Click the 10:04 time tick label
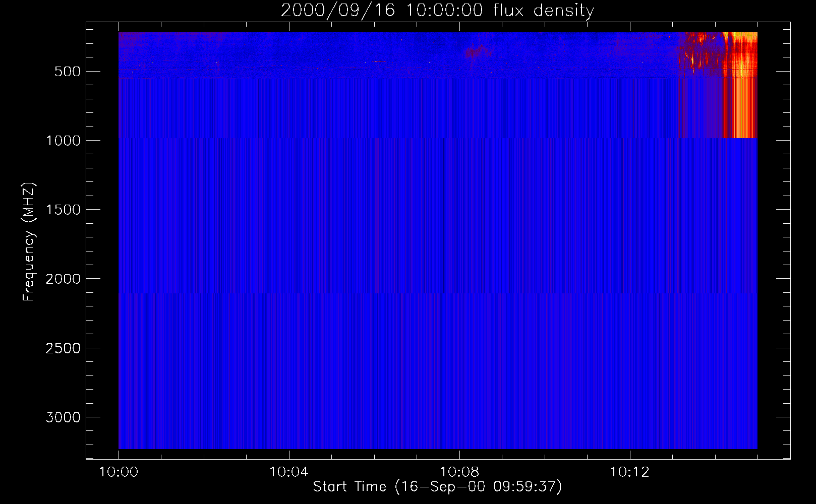Viewport: 816px width, 504px height. point(289,472)
